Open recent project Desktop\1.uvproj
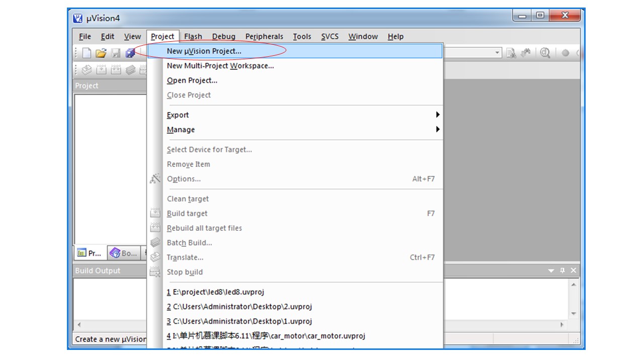644x362 pixels. [x=295, y=321]
